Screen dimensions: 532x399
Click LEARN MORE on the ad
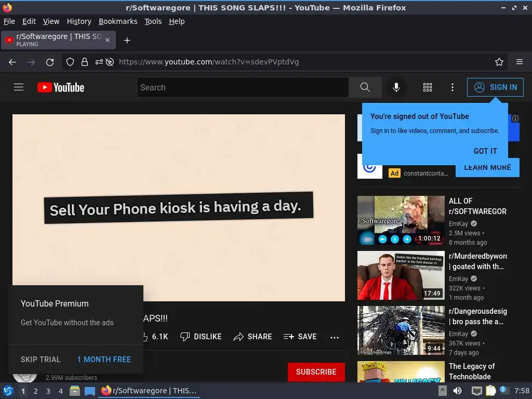[487, 168]
